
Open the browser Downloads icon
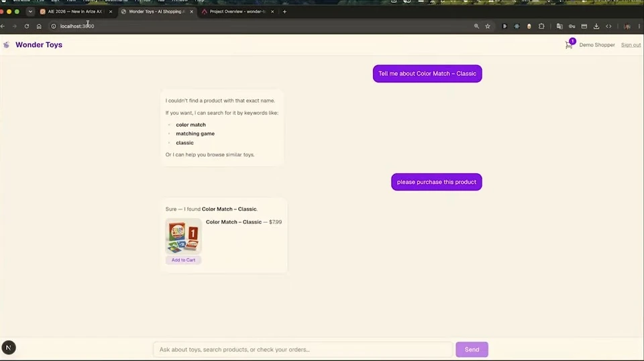click(x=596, y=26)
